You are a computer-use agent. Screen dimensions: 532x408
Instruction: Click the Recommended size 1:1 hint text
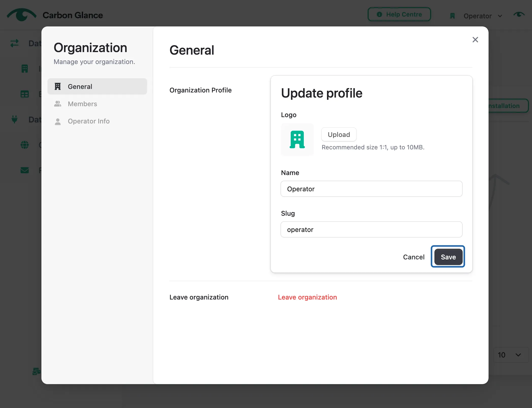373,147
